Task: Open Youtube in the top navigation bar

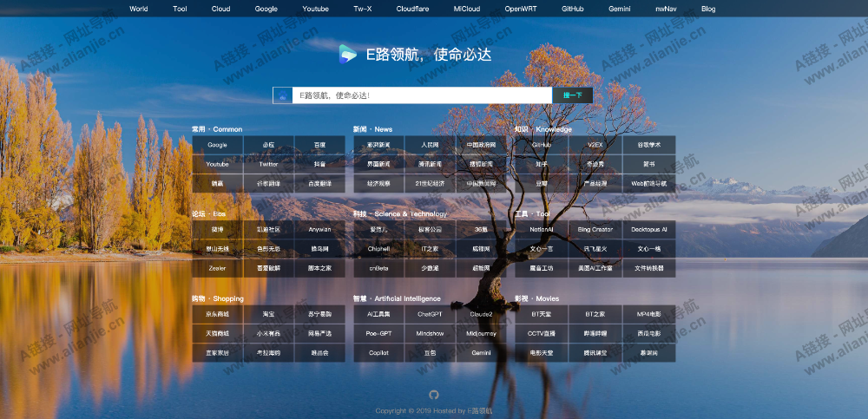Action: 316,9
